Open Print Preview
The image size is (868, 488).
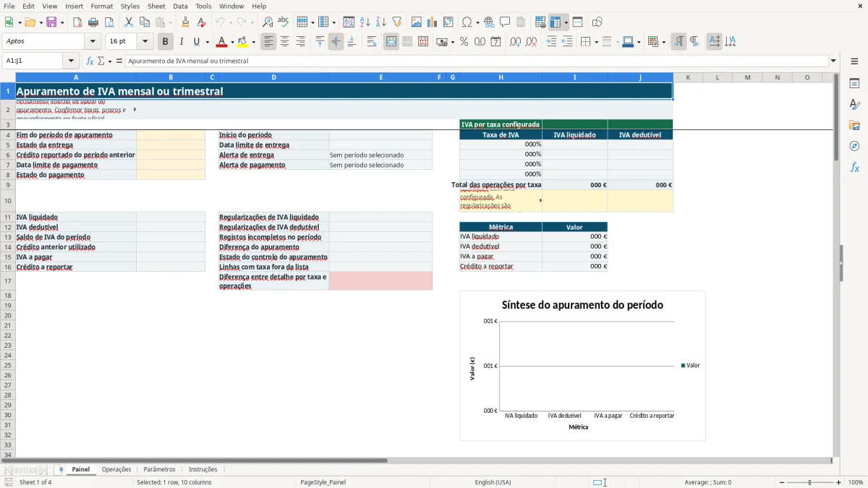tap(109, 22)
